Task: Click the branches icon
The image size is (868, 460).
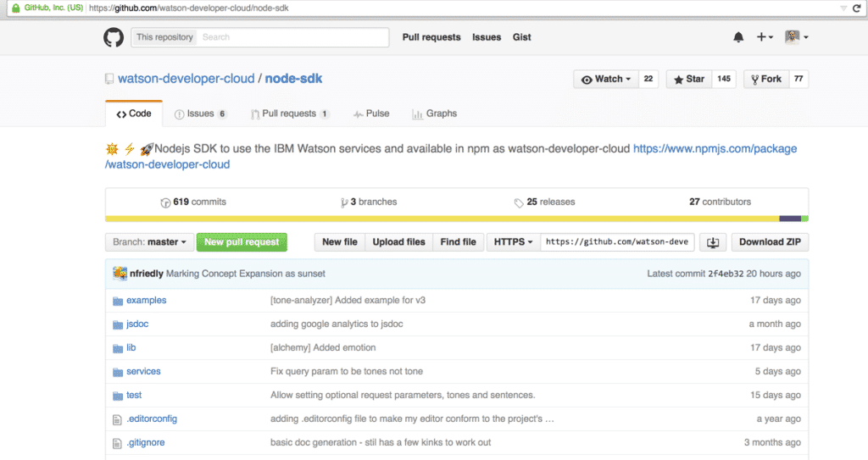Action: [x=344, y=202]
